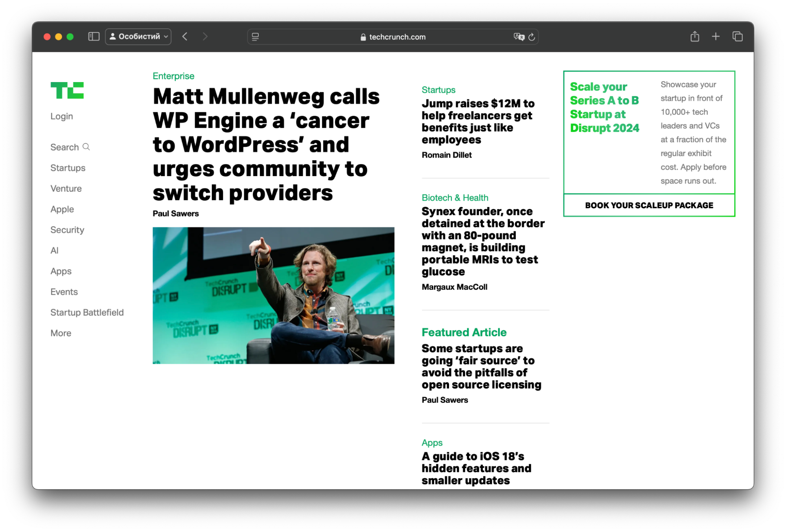Click Book Your ScaleUp Package button

[x=649, y=205]
